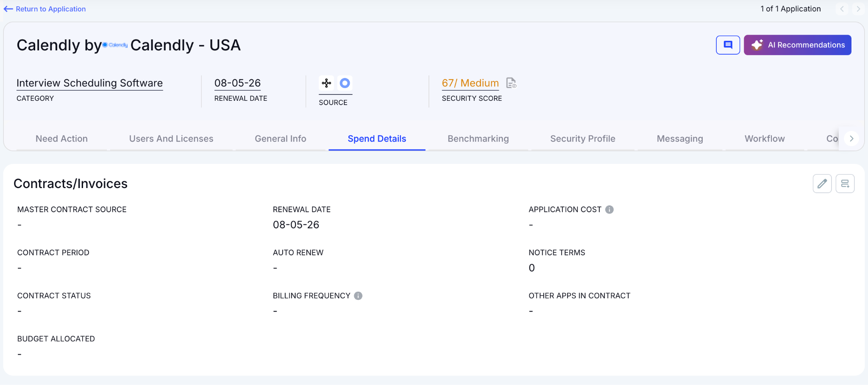The width and height of the screenshot is (868, 385).
Task: Click the pencil edit icon in Contracts/Invoices
Action: pyautogui.click(x=822, y=183)
